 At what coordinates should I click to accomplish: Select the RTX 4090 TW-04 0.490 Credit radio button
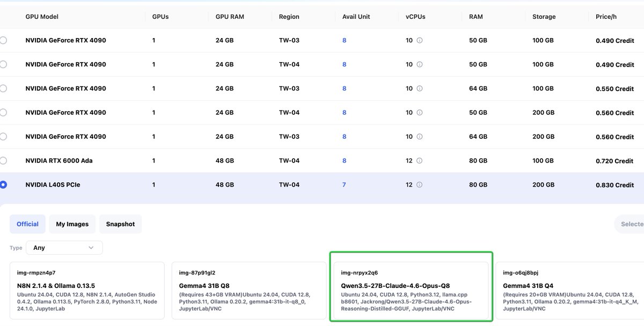(x=3, y=64)
